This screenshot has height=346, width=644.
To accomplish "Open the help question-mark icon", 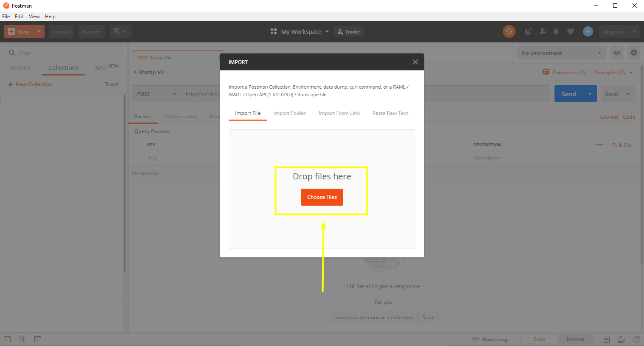I will pos(637,339).
